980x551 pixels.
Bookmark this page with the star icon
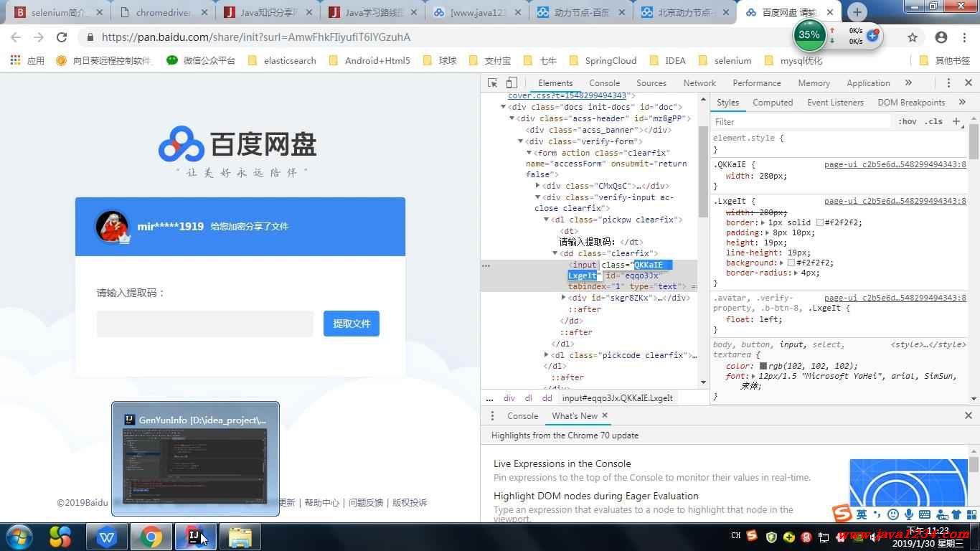coord(913,37)
